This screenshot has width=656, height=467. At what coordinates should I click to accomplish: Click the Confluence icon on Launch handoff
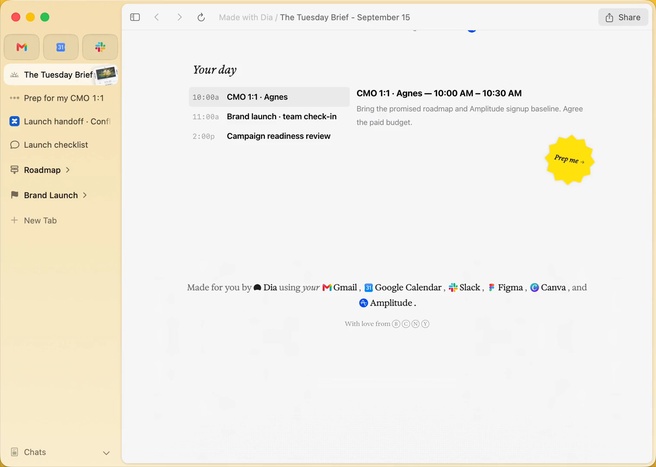tap(14, 121)
